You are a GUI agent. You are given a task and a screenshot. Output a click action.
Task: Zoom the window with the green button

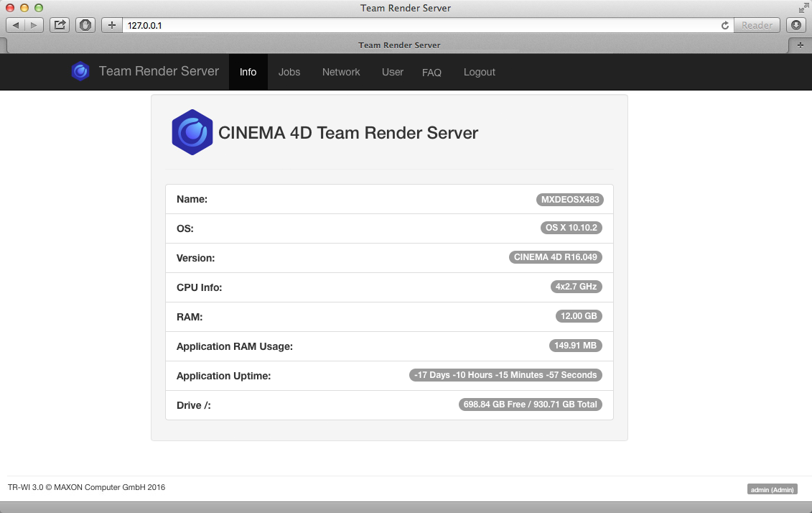point(39,8)
